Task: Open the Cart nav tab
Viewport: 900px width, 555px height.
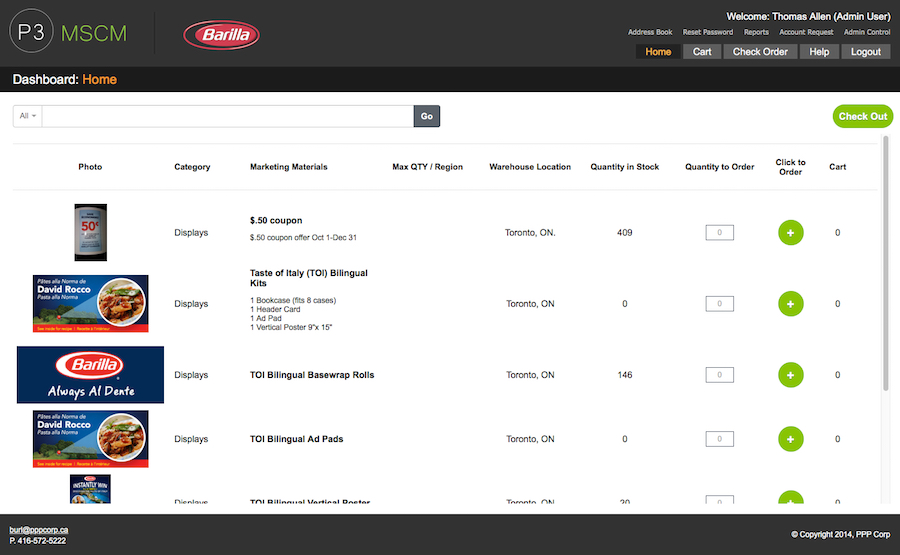Action: click(702, 52)
